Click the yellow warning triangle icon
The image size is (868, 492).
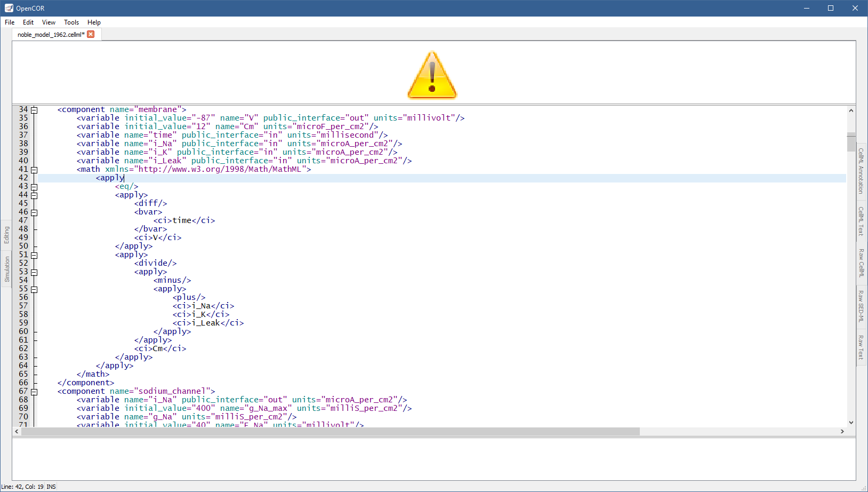[432, 75]
